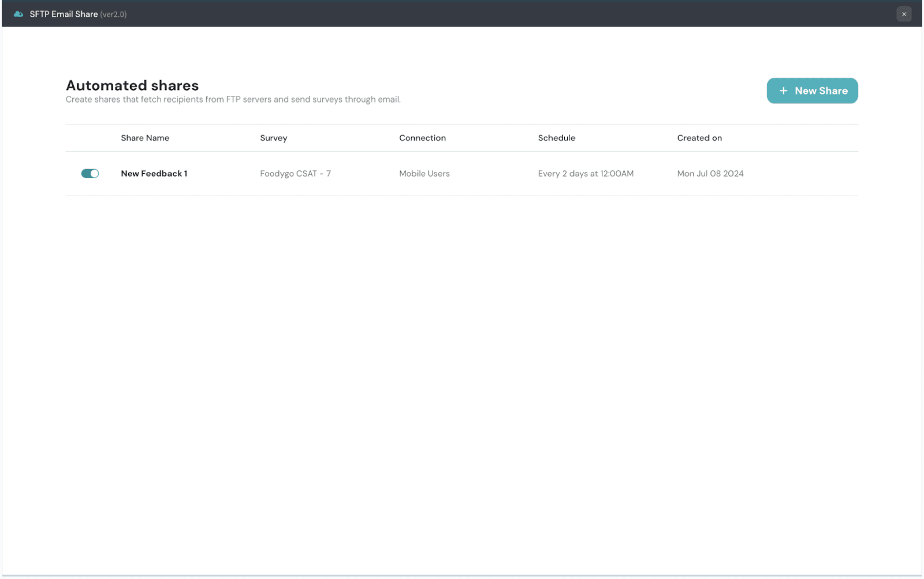Open the New Feedback 1 share
This screenshot has height=579, width=924.
click(x=154, y=173)
